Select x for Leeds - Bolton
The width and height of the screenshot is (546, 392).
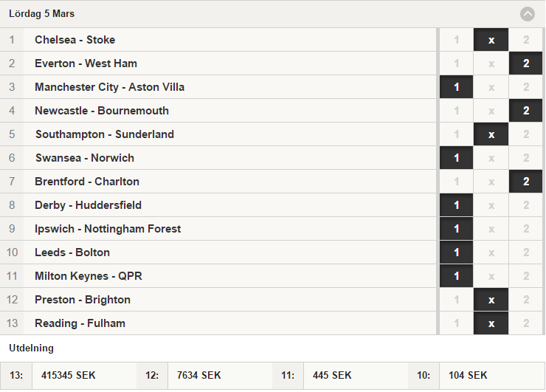point(491,252)
